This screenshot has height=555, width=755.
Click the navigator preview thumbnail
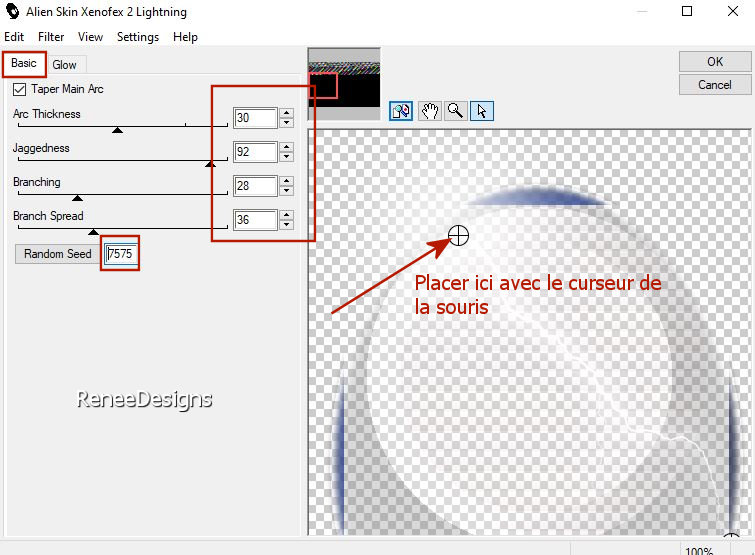coord(344,84)
